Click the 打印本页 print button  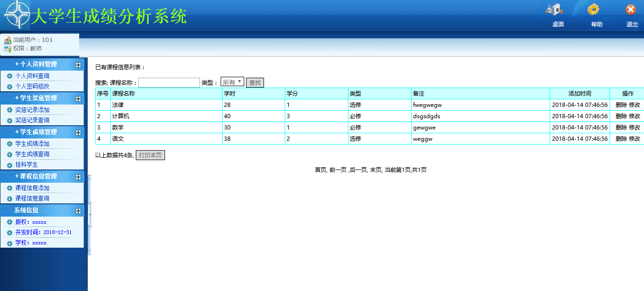[150, 155]
